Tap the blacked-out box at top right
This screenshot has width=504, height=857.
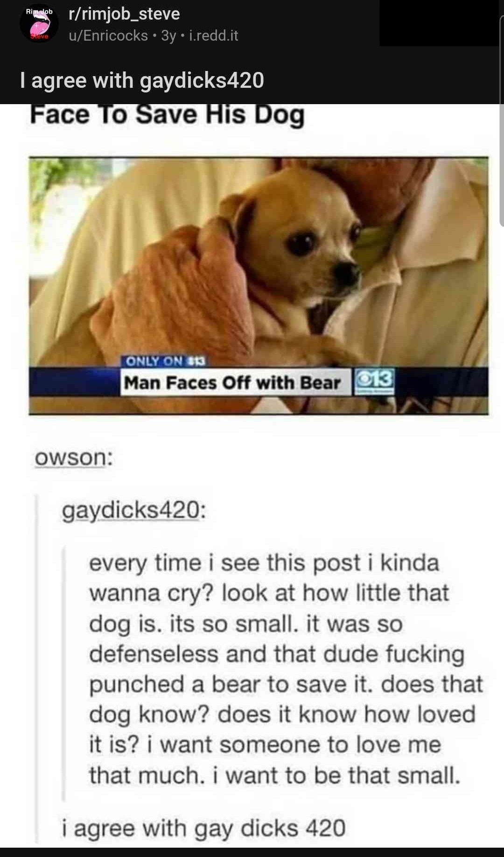[x=439, y=23]
